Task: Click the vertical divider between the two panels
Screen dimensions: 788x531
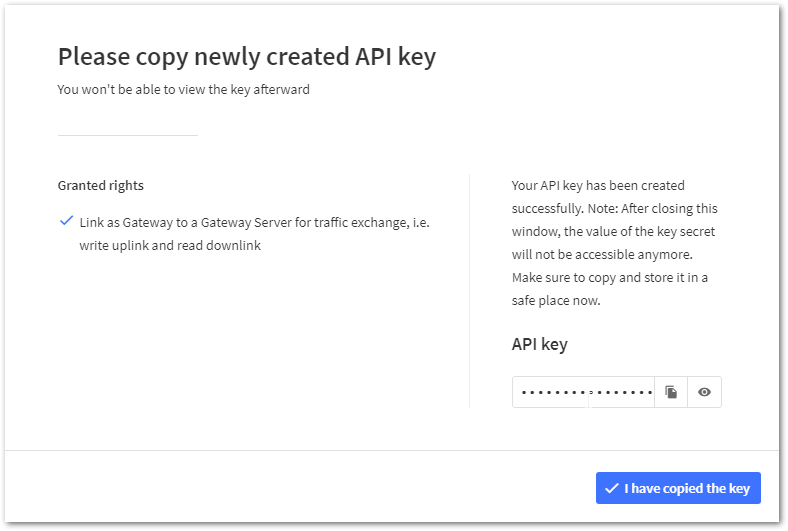Action: pos(469,290)
